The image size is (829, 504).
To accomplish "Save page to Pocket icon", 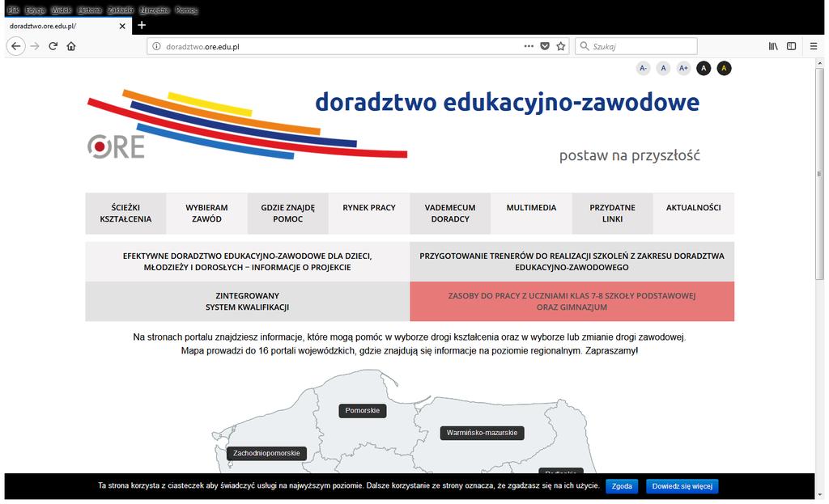I will click(x=545, y=46).
